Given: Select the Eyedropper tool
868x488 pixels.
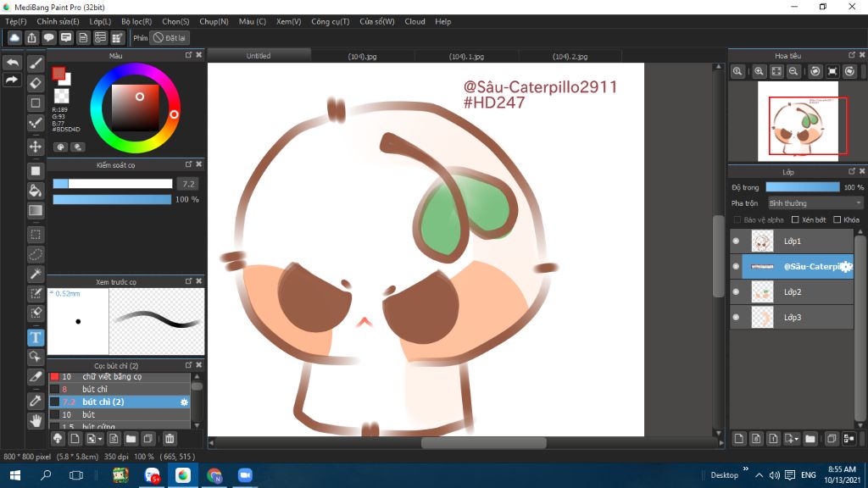Looking at the screenshot, I should [36, 401].
